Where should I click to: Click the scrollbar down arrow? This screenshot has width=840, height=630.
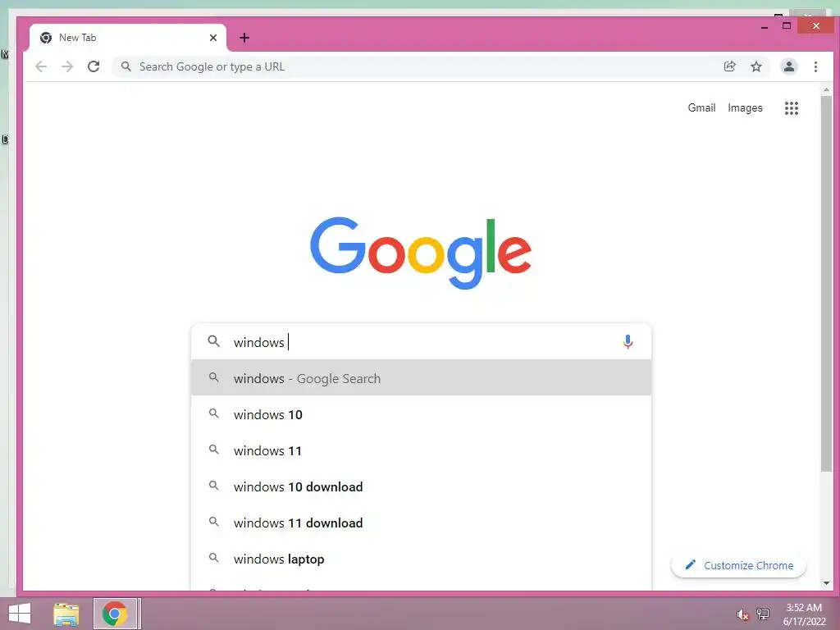point(826,583)
